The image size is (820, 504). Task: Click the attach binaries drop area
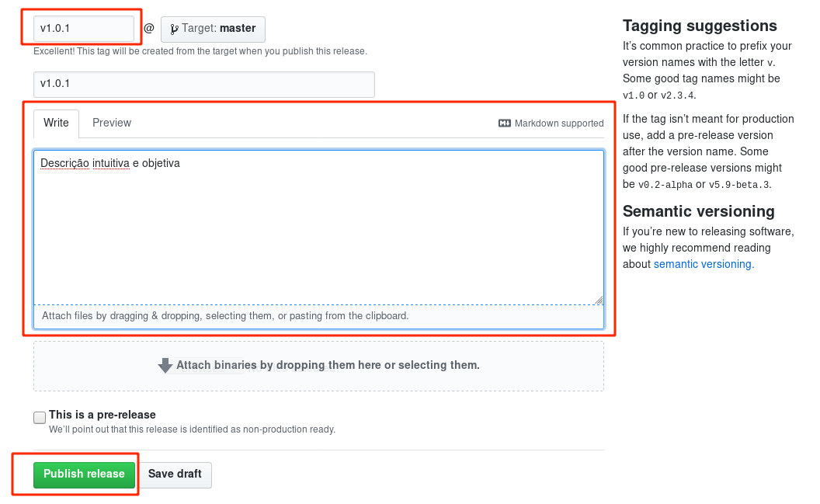(x=318, y=365)
